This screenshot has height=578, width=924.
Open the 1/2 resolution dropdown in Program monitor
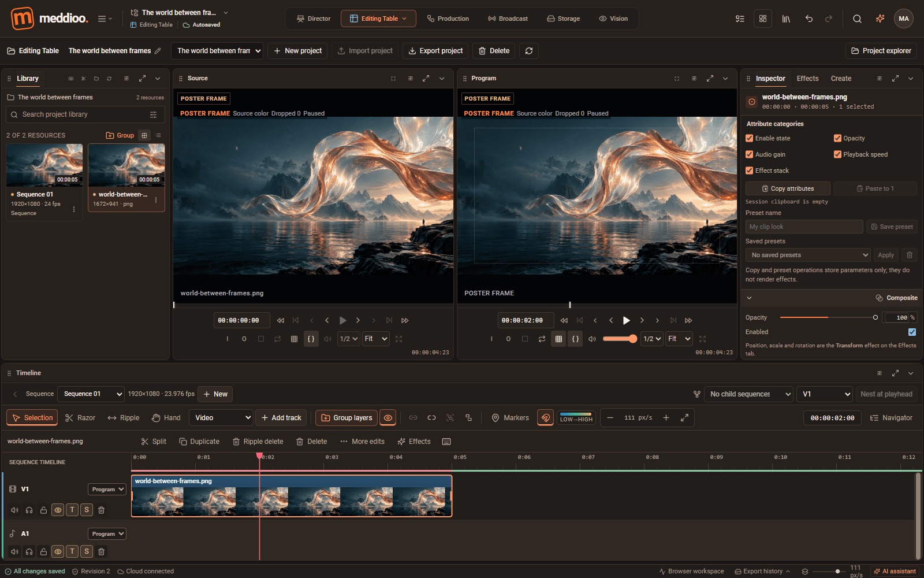pyautogui.click(x=651, y=339)
